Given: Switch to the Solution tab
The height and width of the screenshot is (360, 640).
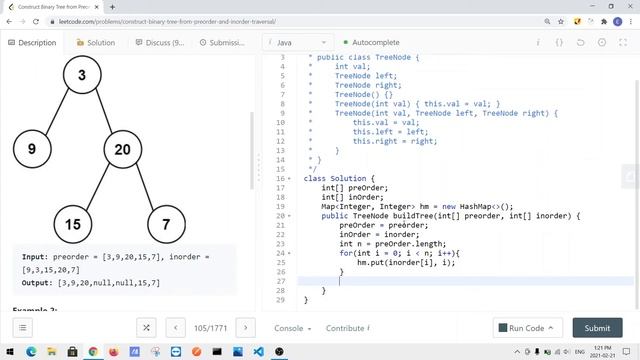Looking at the screenshot, I should click(96, 42).
